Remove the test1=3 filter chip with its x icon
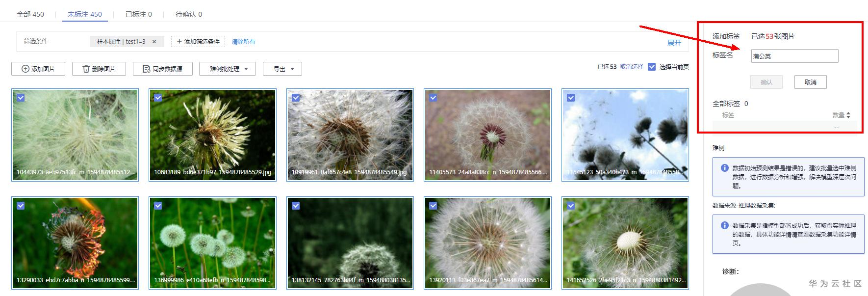This screenshot has width=868, height=296. (154, 42)
